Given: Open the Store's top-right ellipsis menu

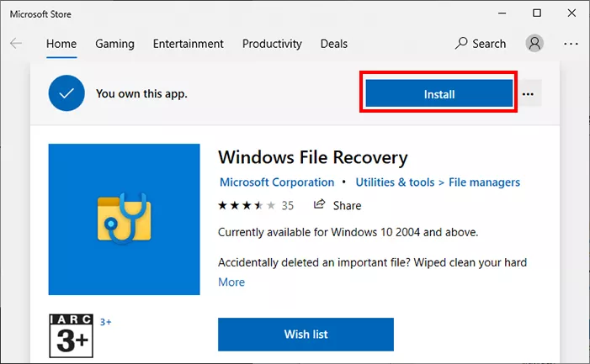Looking at the screenshot, I should 571,44.
